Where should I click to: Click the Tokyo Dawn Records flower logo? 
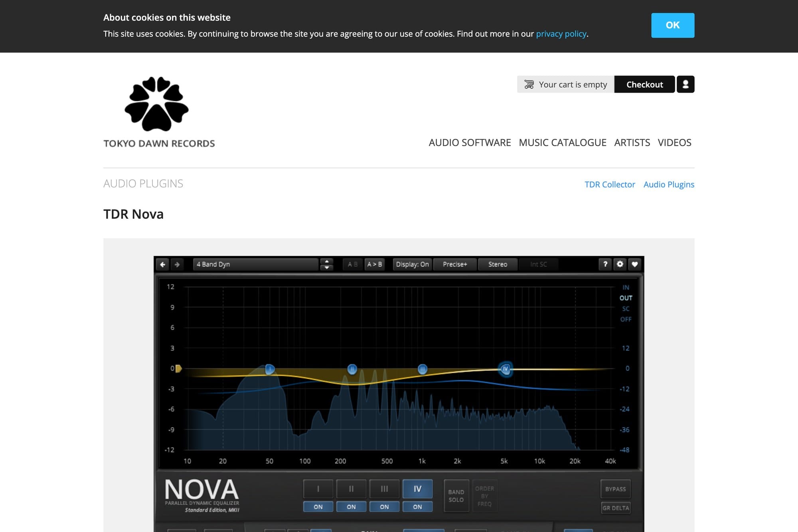pos(156,104)
